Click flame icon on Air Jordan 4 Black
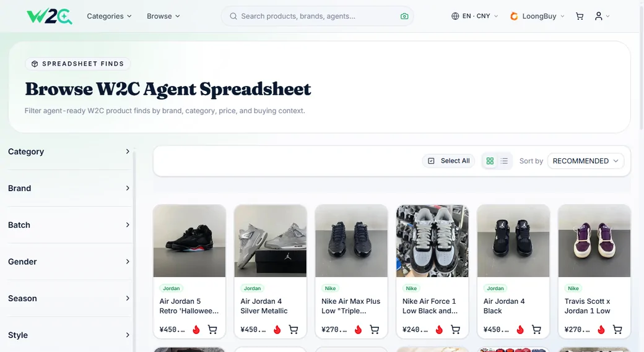Image resolution: width=644 pixels, height=352 pixels. [520, 330]
